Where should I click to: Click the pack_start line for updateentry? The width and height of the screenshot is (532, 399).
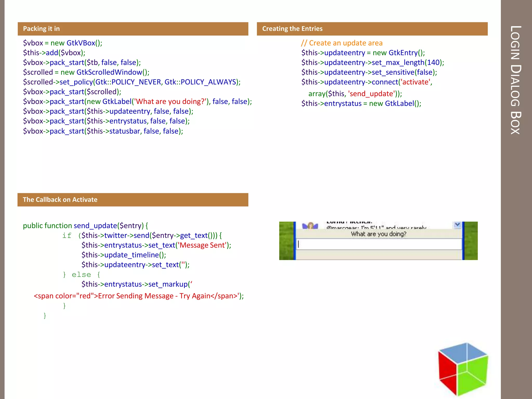pos(108,111)
